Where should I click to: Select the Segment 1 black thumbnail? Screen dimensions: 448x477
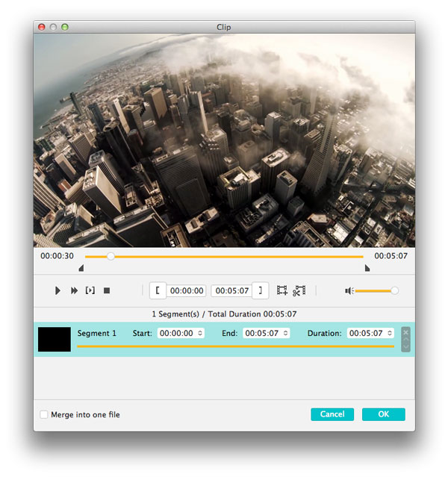tap(55, 339)
